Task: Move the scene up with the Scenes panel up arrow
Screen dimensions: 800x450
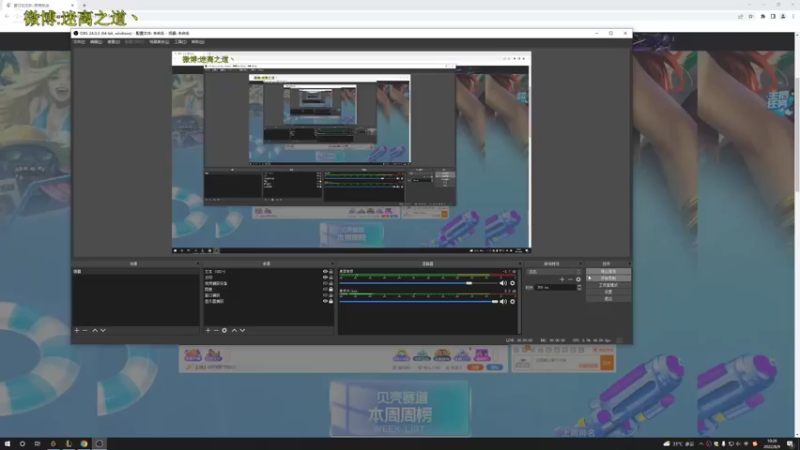Action: (94, 330)
